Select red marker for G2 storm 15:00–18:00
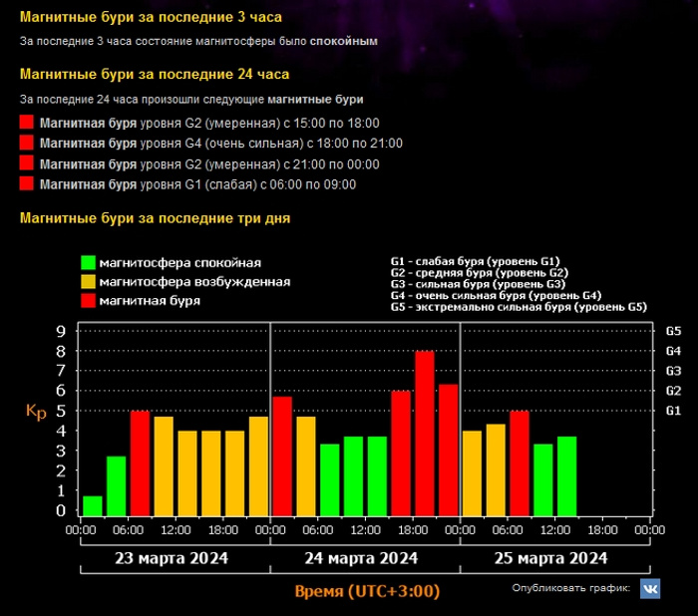 [x=27, y=124]
